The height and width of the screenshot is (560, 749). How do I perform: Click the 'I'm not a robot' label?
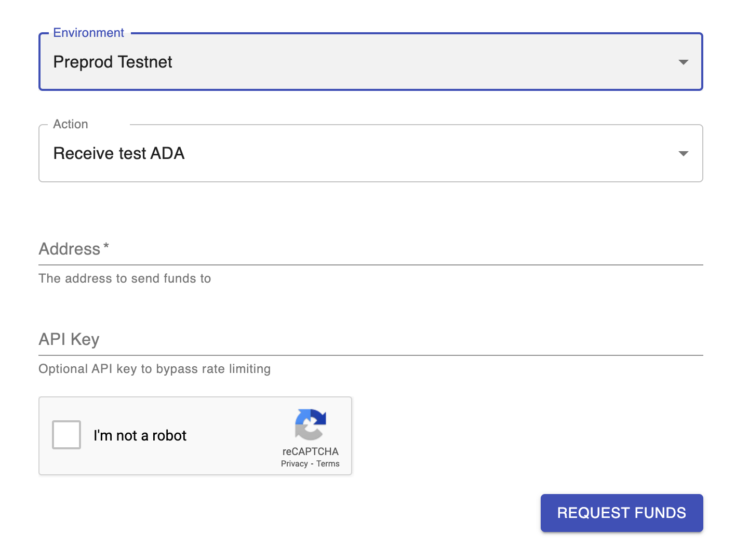140,435
